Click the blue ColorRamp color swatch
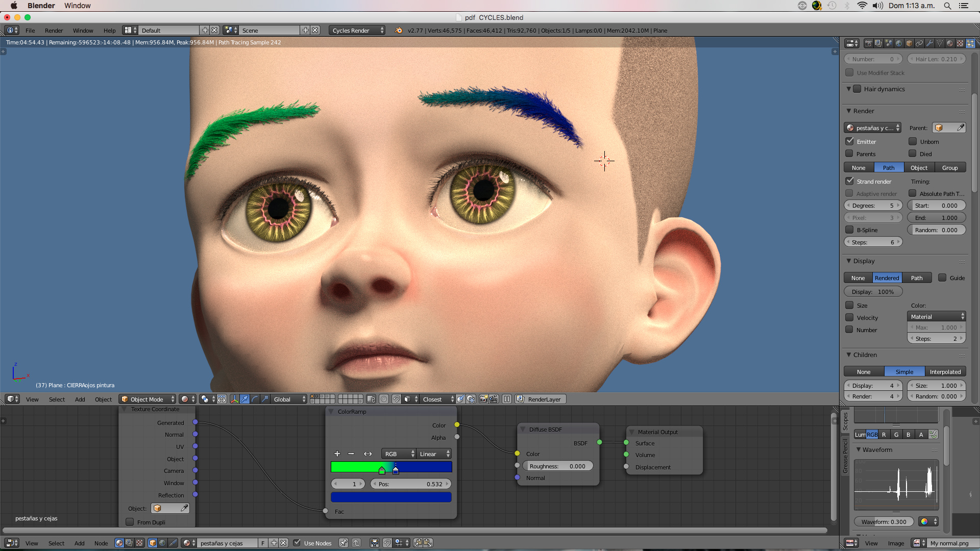The height and width of the screenshot is (551, 980). [x=391, y=497]
